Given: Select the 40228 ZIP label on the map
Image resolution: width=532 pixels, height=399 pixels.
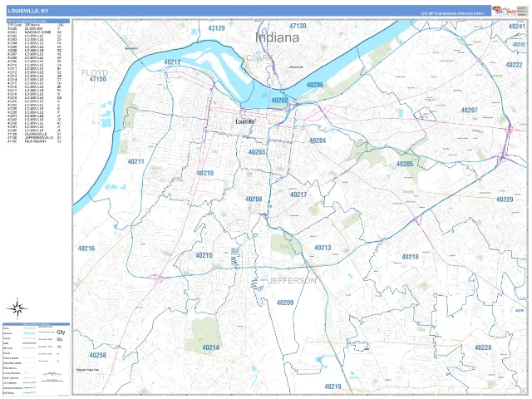Looking at the screenshot, I should (483, 347).
